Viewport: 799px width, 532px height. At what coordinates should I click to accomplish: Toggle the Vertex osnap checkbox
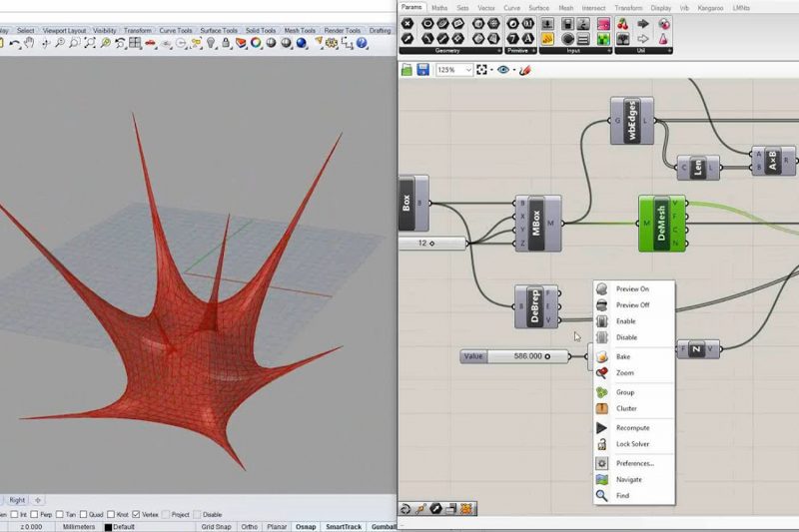(136, 515)
